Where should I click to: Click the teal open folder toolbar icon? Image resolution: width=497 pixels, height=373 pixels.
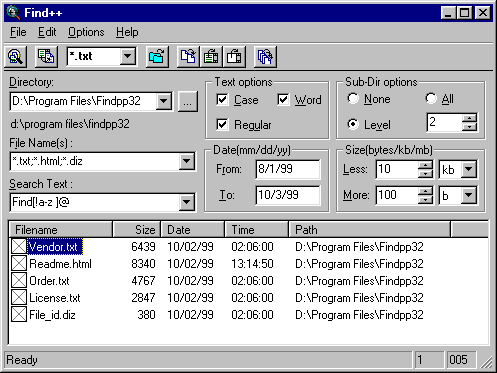click(156, 57)
